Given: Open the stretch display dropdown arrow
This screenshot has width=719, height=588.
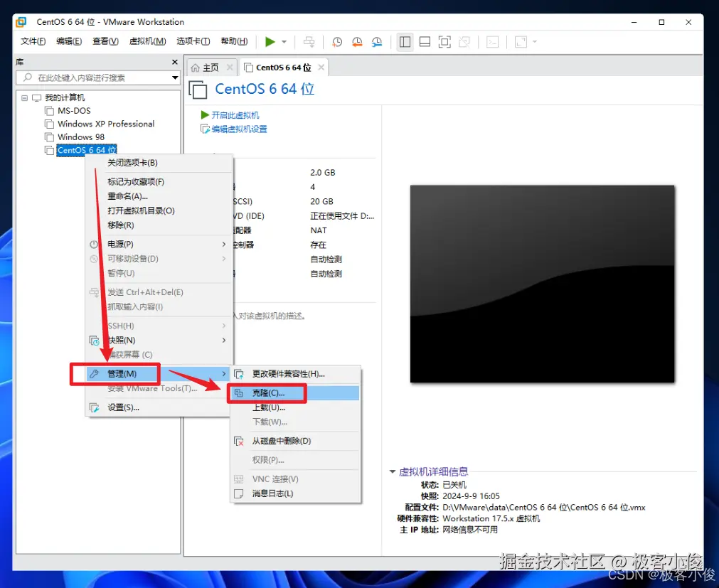Looking at the screenshot, I should 535,42.
